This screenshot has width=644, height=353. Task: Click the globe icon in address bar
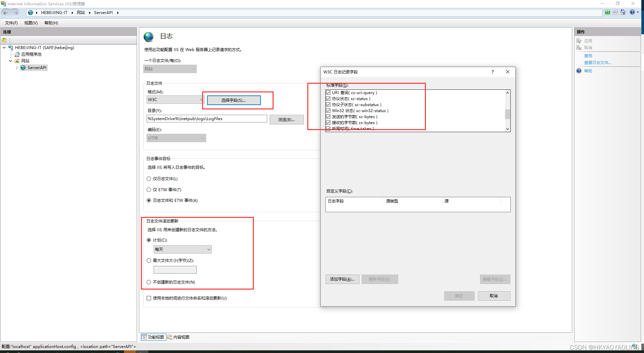tap(30, 13)
